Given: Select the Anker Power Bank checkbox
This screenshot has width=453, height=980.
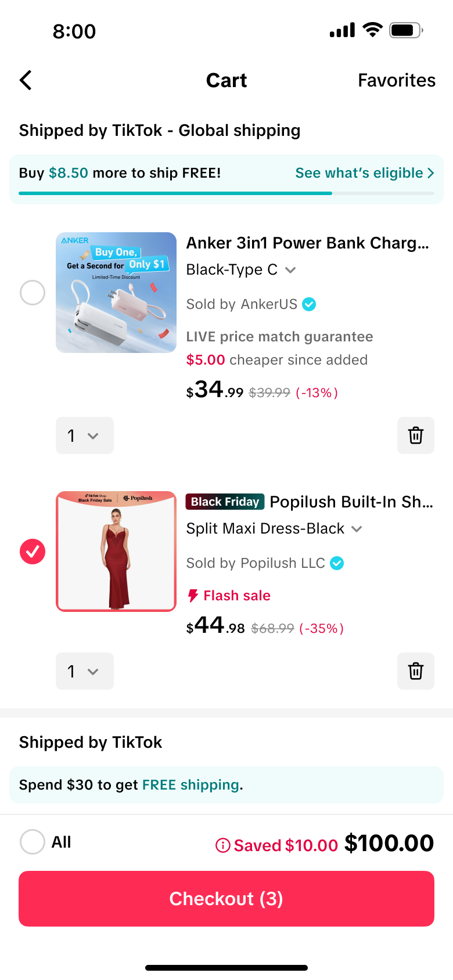Looking at the screenshot, I should pos(33,293).
